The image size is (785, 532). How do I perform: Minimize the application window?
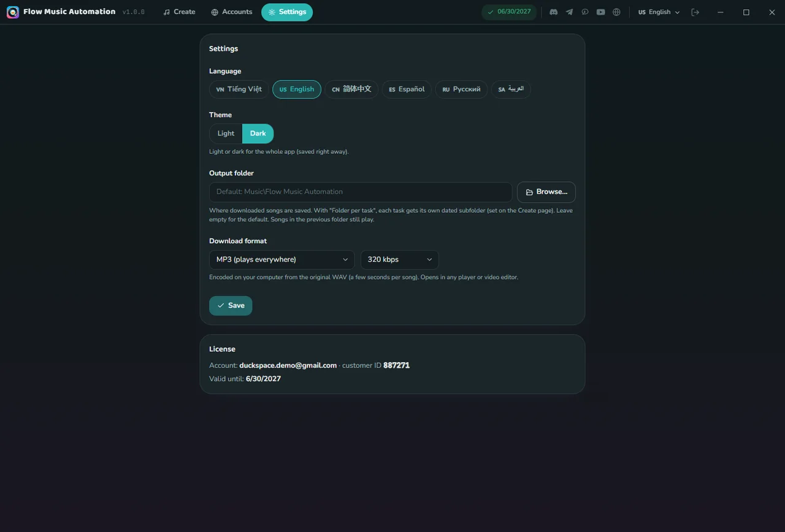[721, 12]
